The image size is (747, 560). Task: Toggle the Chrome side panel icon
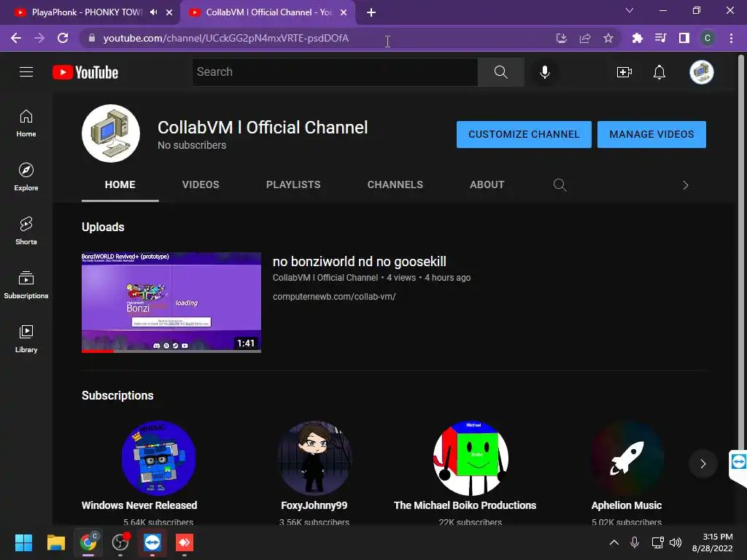(x=684, y=38)
